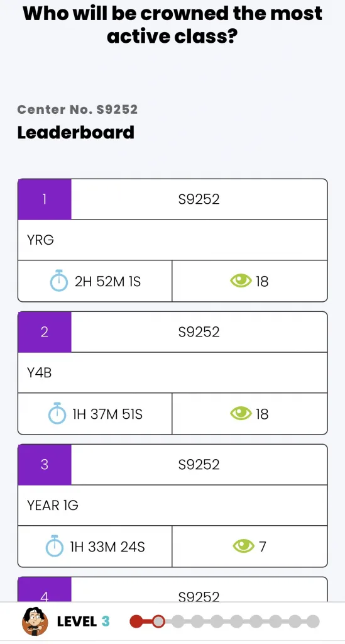Image resolution: width=345 pixels, height=644 pixels.
Task: Select the purple rank 3 badge
Action: (45, 465)
